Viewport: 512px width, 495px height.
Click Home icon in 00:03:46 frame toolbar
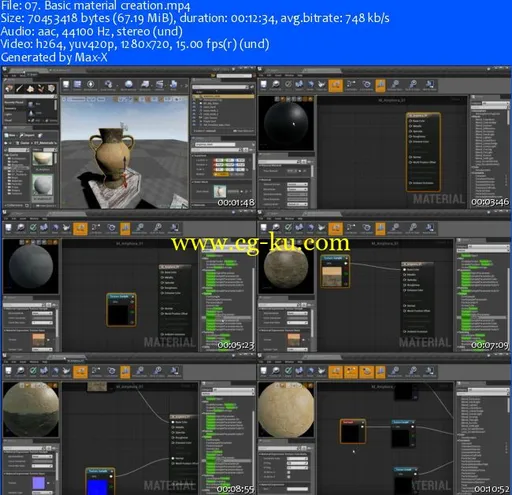tap(310, 85)
